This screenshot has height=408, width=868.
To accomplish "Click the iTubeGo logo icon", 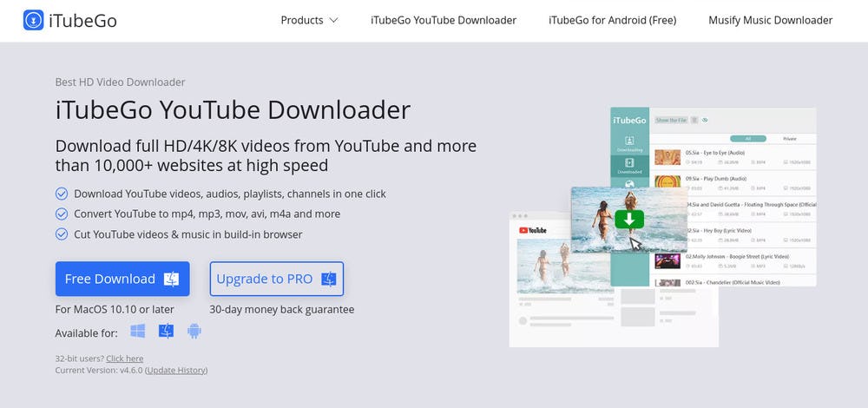I will pos(35,20).
